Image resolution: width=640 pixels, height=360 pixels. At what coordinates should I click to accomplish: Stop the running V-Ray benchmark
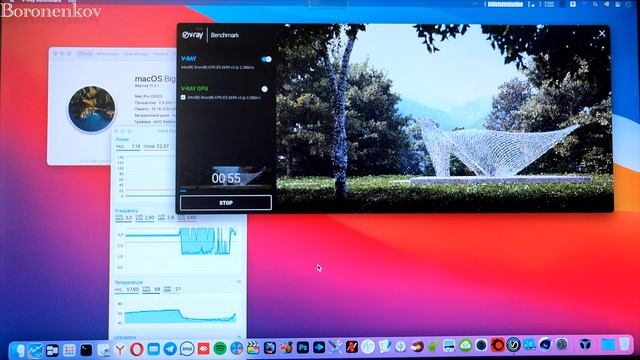coord(226,202)
